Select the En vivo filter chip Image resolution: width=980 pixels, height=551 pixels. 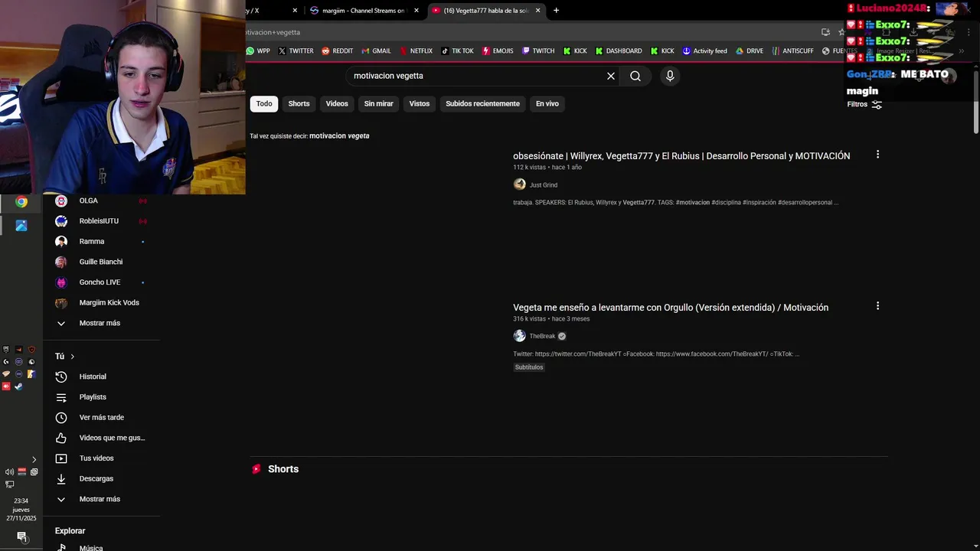547,103
